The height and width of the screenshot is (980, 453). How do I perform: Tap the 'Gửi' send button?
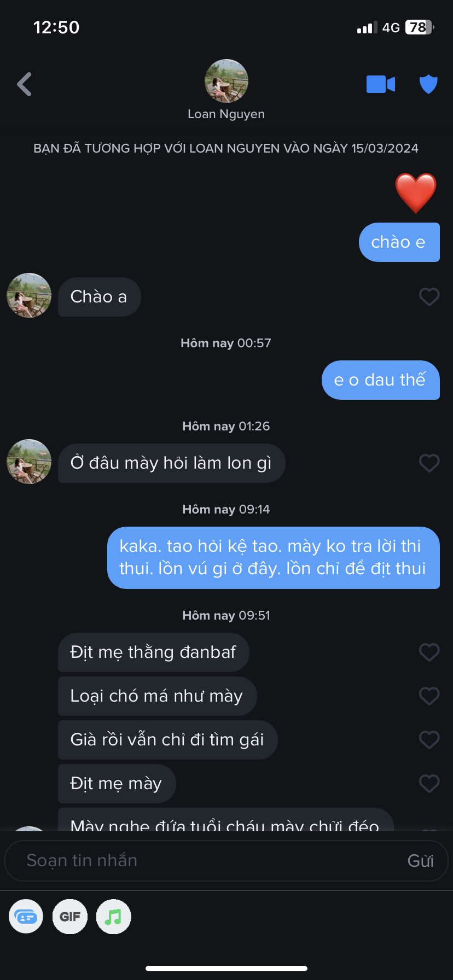click(420, 861)
